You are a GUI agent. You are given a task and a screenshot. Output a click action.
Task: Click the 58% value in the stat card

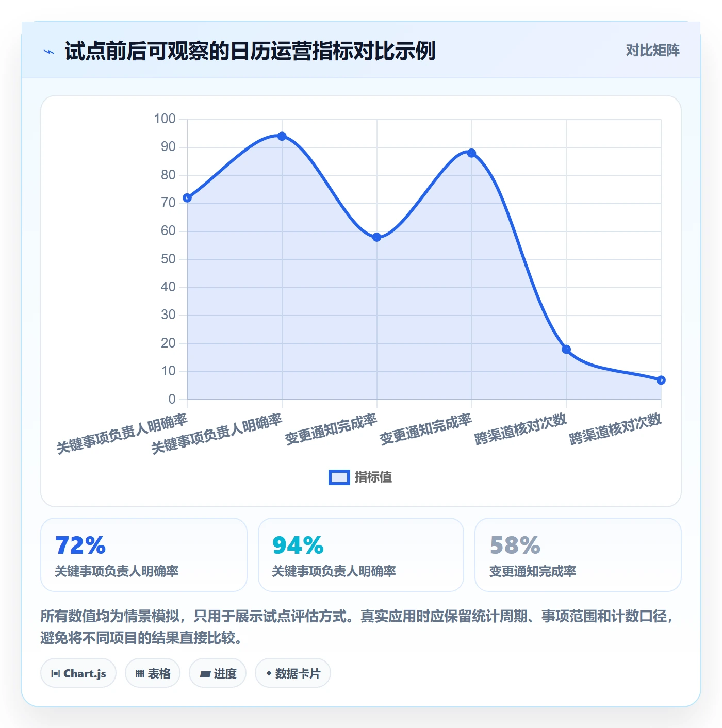tap(515, 545)
